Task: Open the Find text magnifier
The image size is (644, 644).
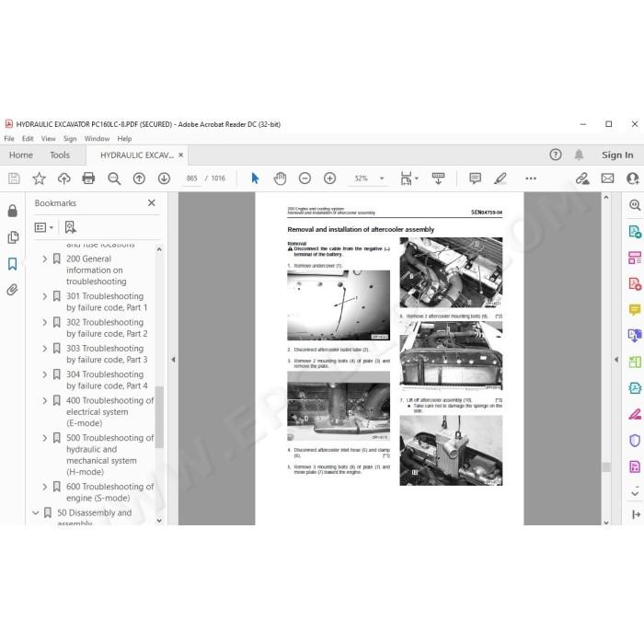Action: coord(114,178)
